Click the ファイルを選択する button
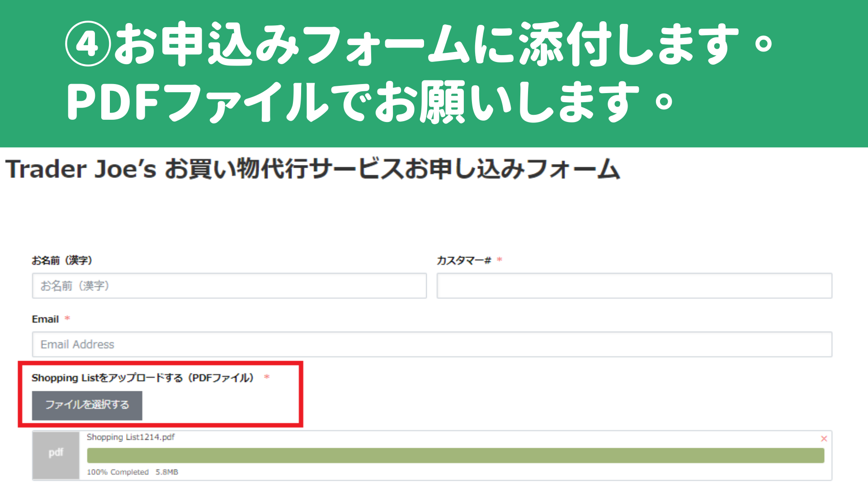Screen dimensions: 868x488 point(87,405)
